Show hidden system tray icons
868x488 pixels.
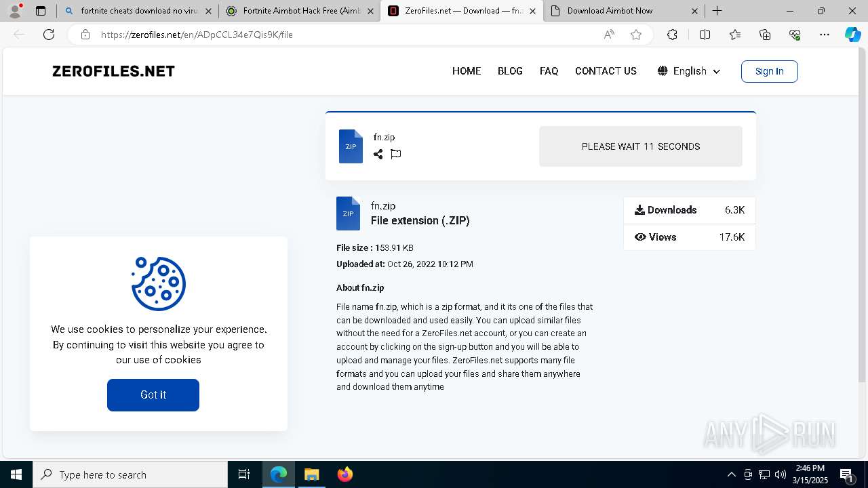(731, 474)
